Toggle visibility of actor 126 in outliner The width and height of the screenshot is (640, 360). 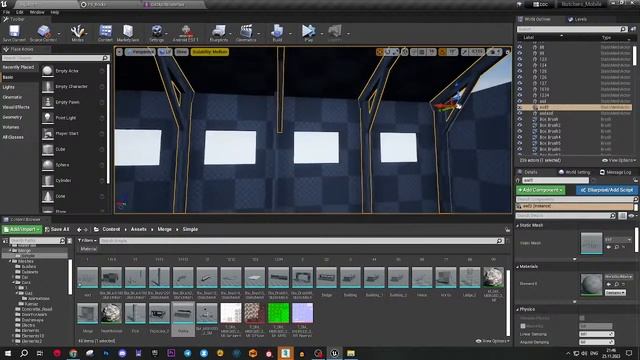coord(520,77)
